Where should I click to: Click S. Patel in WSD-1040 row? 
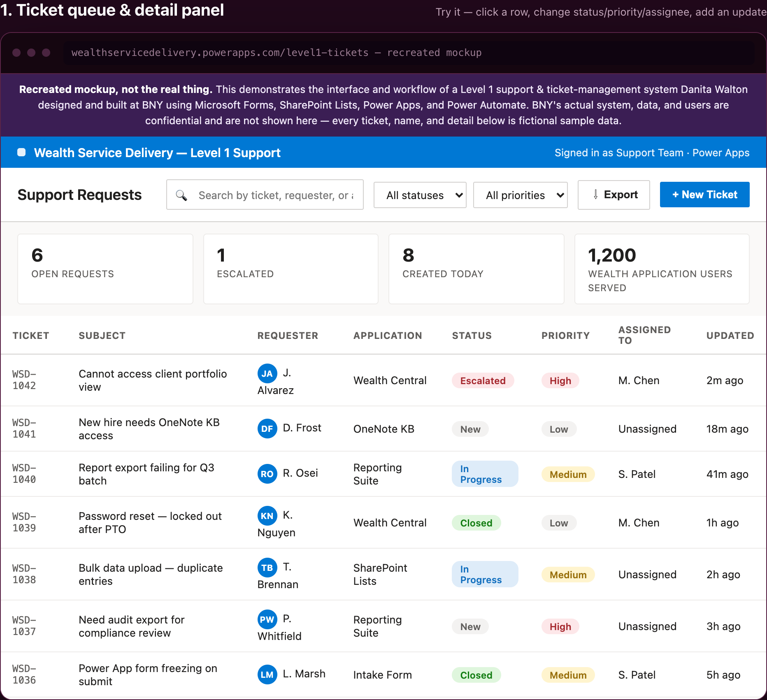pyautogui.click(x=637, y=474)
